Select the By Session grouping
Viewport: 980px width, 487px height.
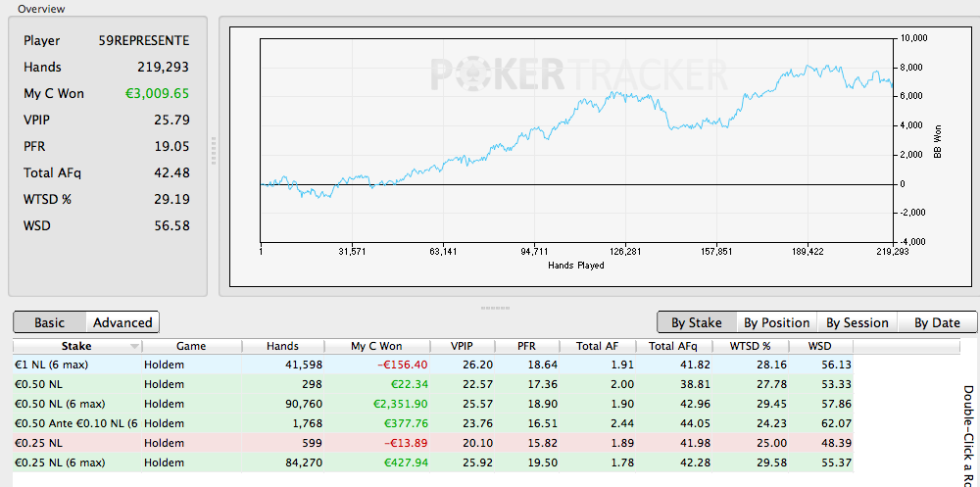pos(857,322)
